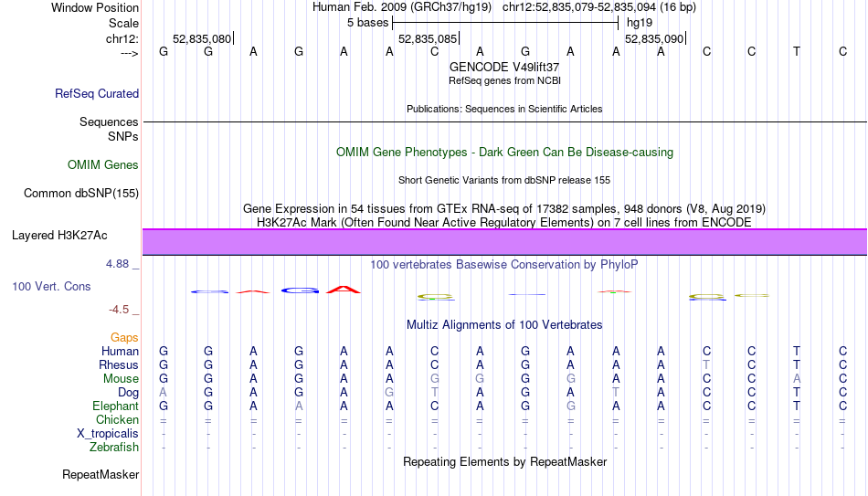Click the 52,835,085 ruler coordinate
The width and height of the screenshot is (868, 496).
[x=428, y=38]
